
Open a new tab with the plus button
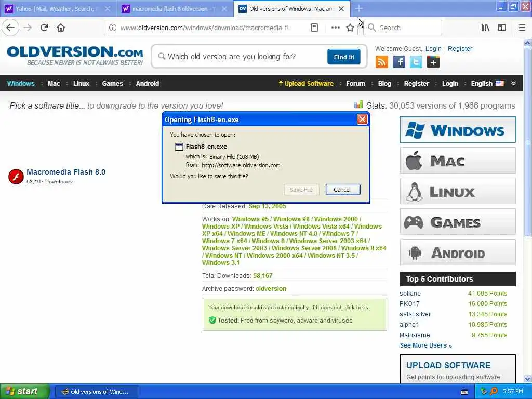click(x=359, y=9)
